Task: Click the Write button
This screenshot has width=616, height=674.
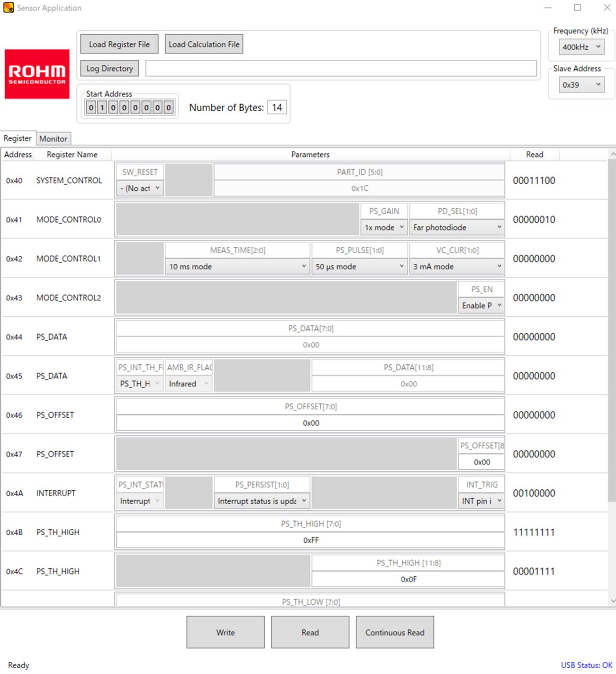Action: [x=225, y=632]
